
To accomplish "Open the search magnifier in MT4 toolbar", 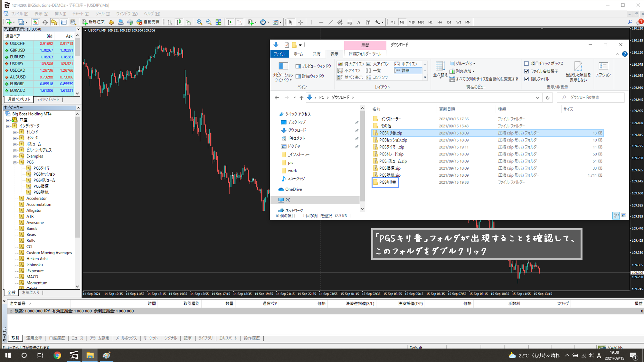I will (x=630, y=22).
